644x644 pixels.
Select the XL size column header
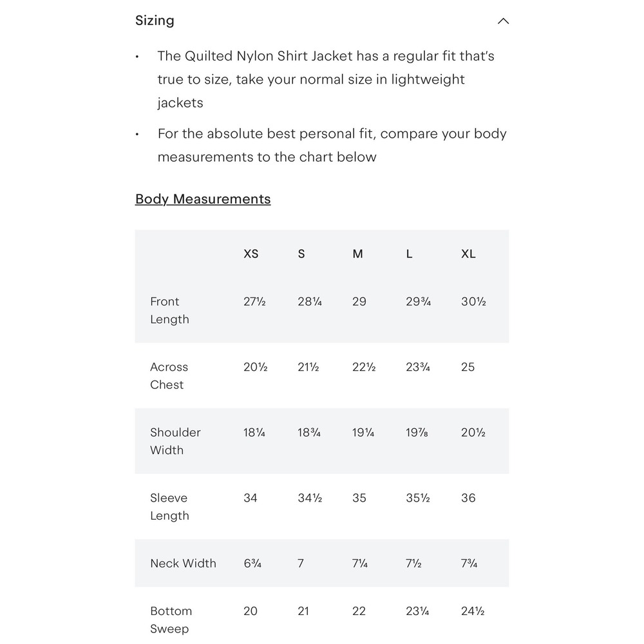point(468,254)
